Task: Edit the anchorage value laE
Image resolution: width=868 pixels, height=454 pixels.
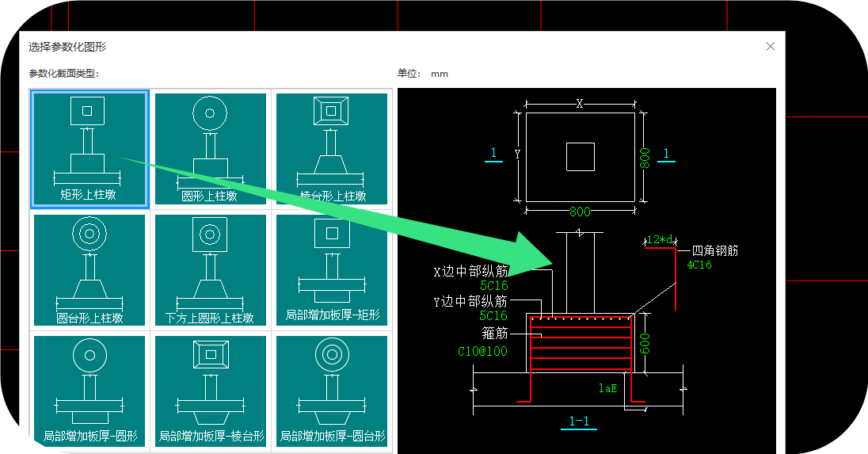Action: coord(607,389)
